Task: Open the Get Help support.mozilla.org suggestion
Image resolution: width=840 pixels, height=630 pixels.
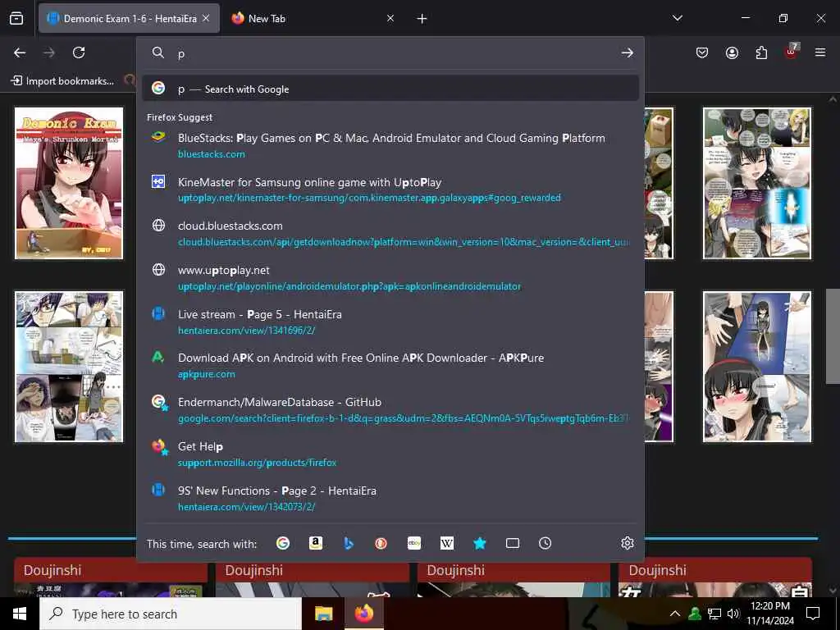Action: [390, 454]
